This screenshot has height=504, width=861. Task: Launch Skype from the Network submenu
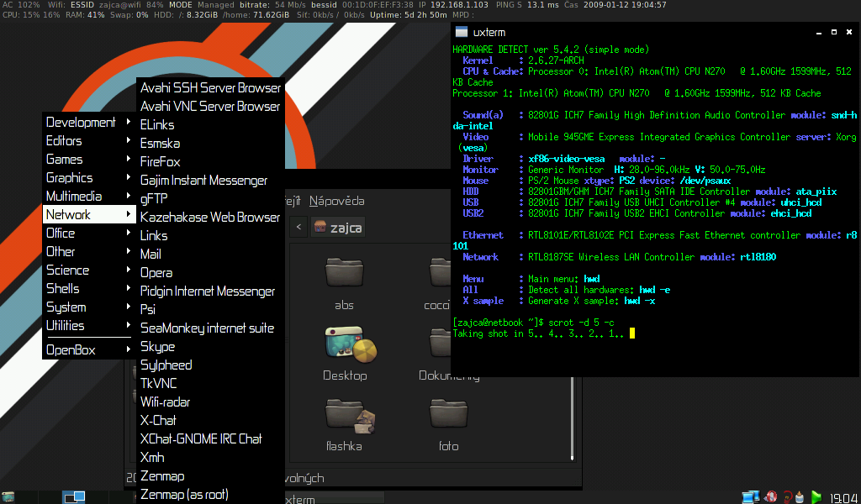coord(210,346)
